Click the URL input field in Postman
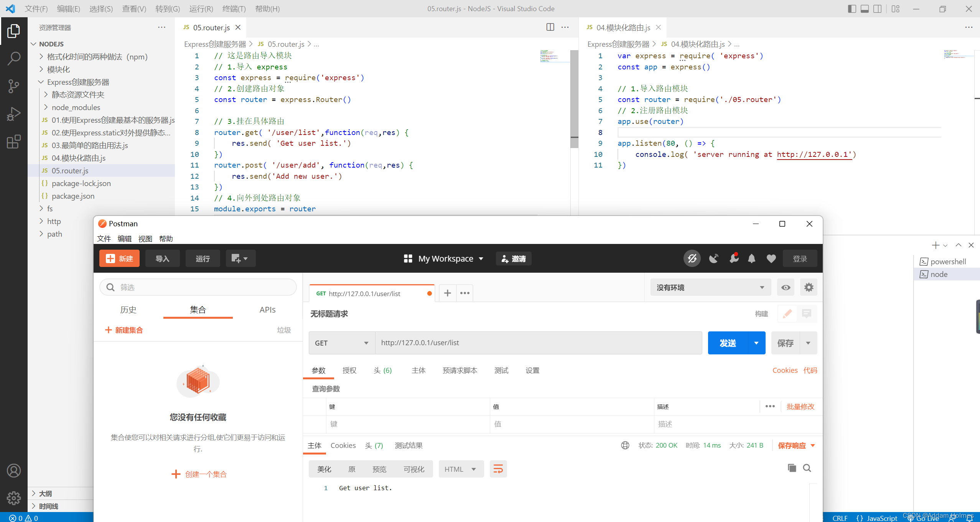This screenshot has height=522, width=980. coord(539,343)
